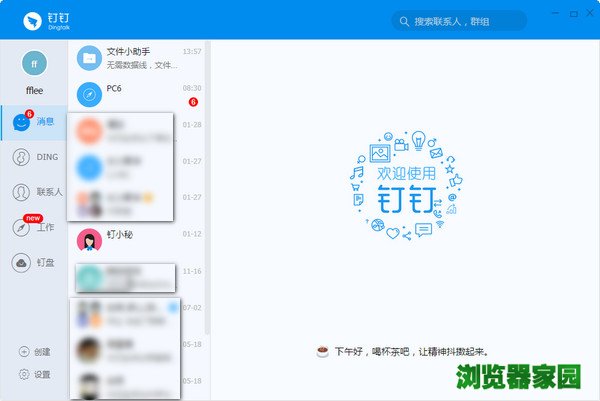Screen dimensions: 600x401
Task: Open the PC6 chat conversation
Action: click(140, 95)
